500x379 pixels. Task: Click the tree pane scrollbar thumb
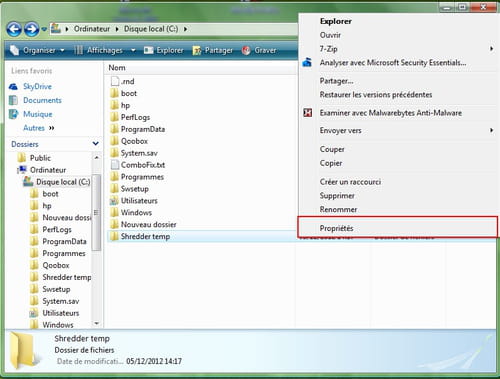pos(96,212)
